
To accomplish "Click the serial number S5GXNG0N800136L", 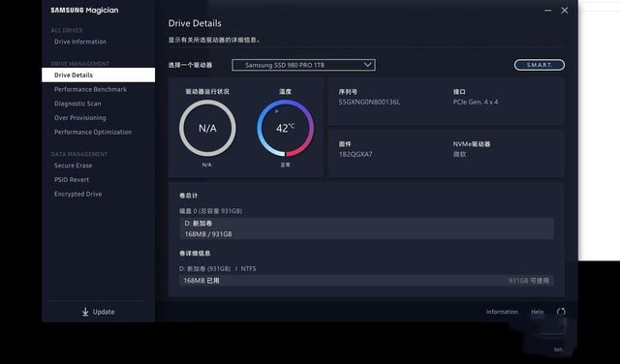I will (x=369, y=102).
